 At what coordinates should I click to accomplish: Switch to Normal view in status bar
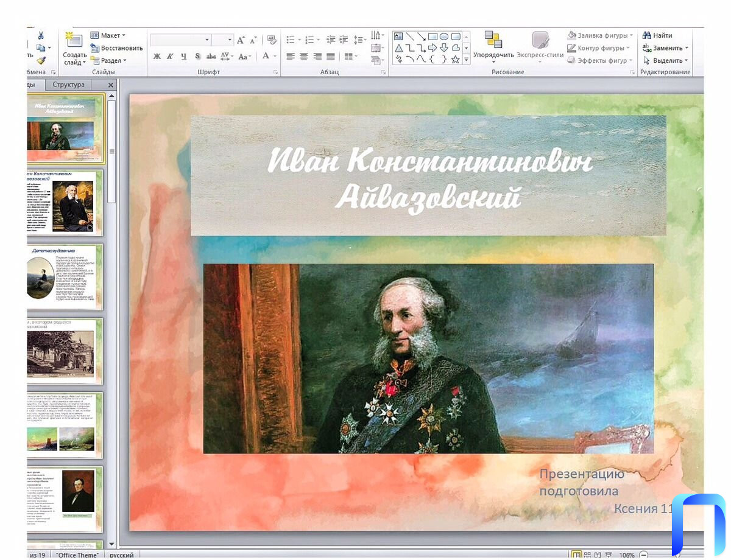click(x=576, y=555)
